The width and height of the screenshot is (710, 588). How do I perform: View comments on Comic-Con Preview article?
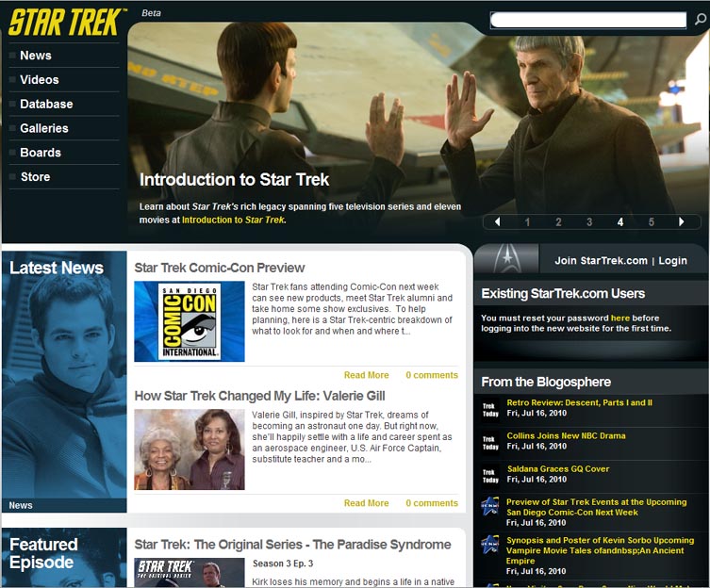(432, 375)
